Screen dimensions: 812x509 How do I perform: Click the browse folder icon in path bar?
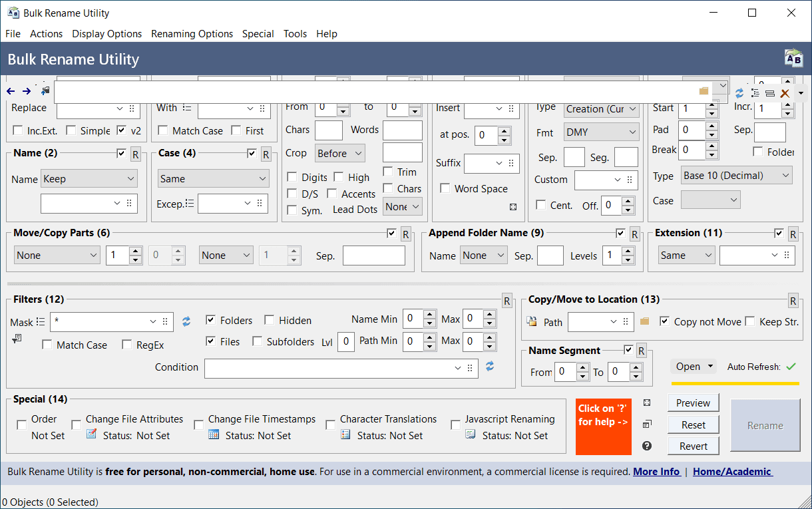(x=704, y=90)
